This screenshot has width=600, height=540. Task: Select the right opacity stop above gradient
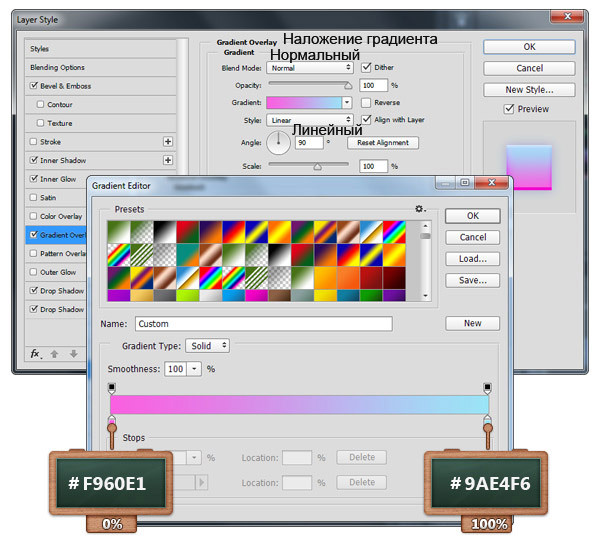click(487, 388)
